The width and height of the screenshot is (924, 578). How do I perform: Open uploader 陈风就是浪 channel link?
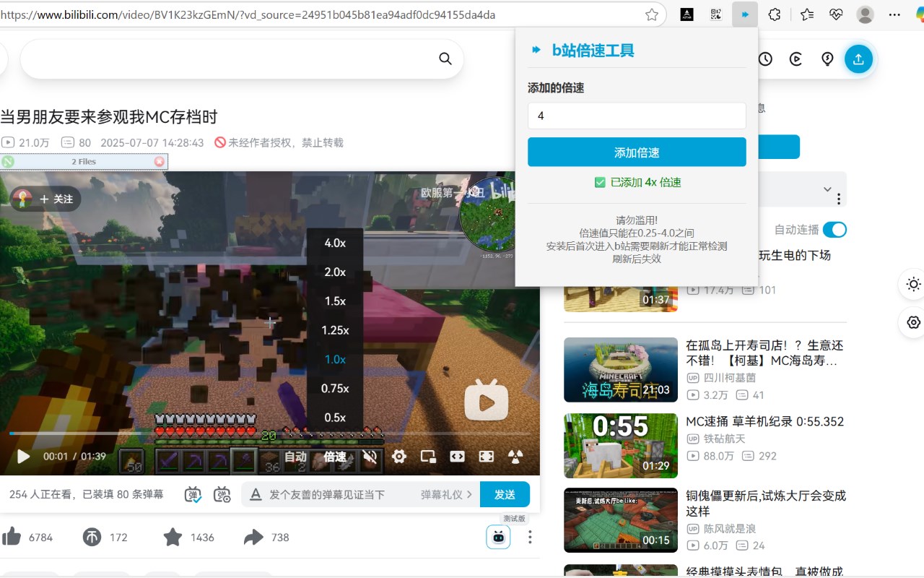coord(730,528)
